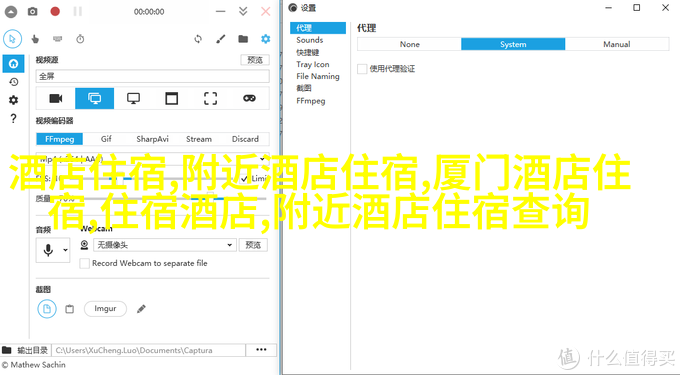This screenshot has height=375, width=680.
Task: Go to the Home sidebar tab
Action: tap(13, 64)
